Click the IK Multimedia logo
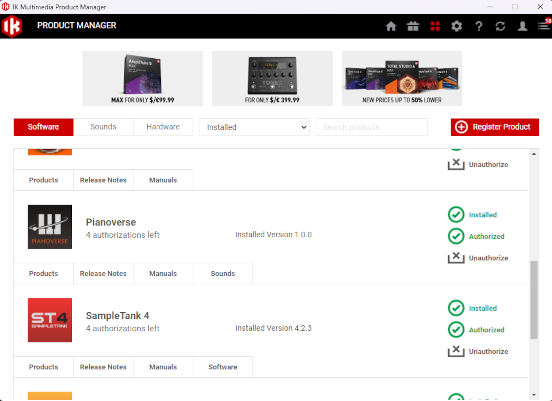552x401 pixels. coord(12,26)
